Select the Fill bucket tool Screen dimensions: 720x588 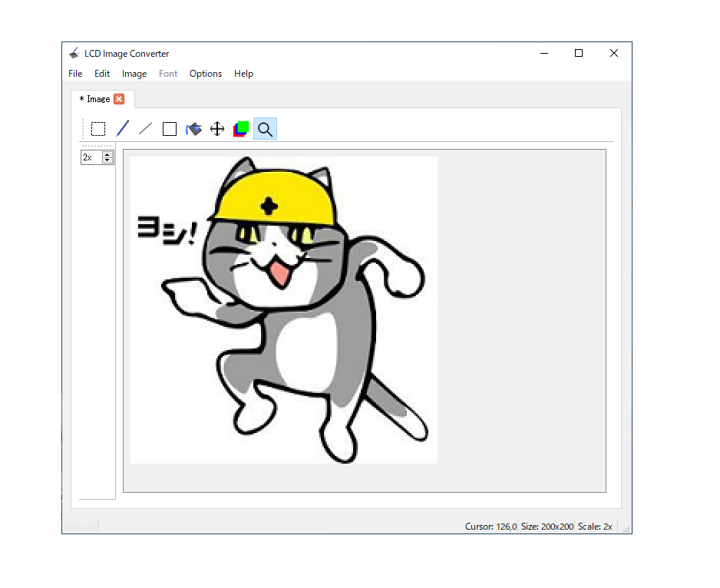click(193, 129)
